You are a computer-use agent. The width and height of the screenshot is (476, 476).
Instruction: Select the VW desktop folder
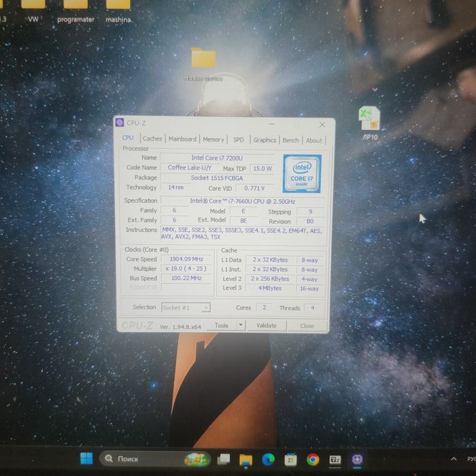click(x=33, y=12)
